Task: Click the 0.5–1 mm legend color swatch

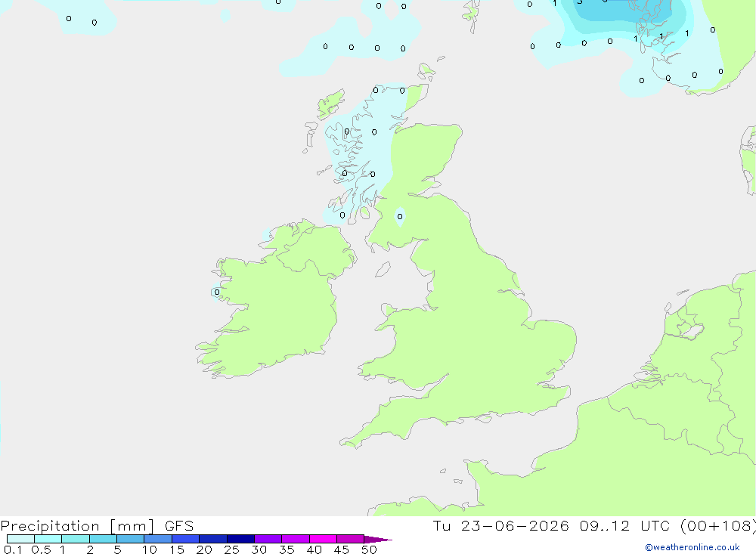Action: click(x=48, y=539)
